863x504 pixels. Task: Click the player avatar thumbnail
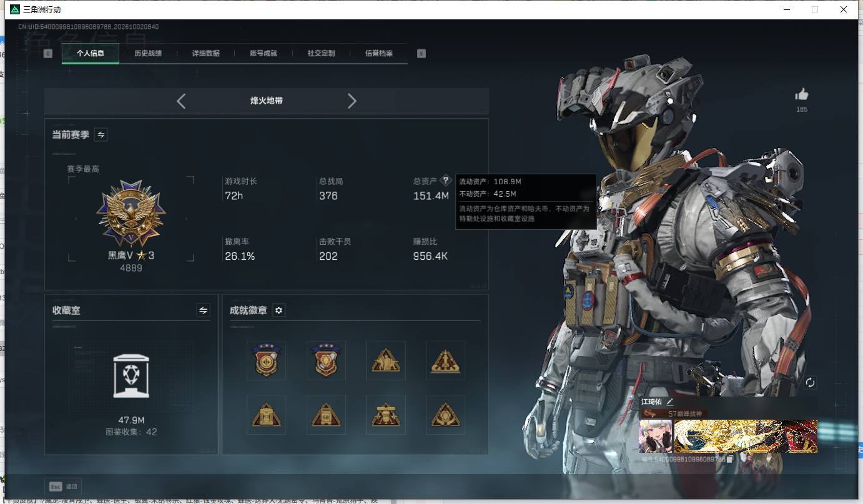click(655, 436)
